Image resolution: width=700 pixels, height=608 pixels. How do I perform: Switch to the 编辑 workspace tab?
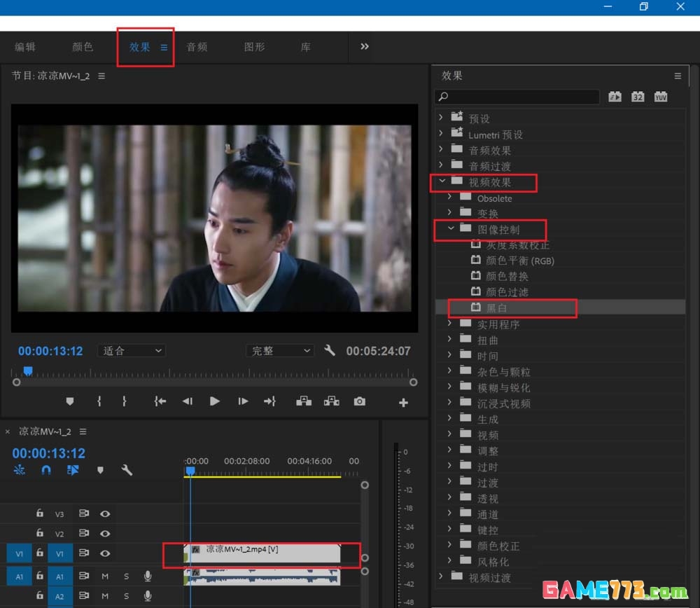[25, 47]
